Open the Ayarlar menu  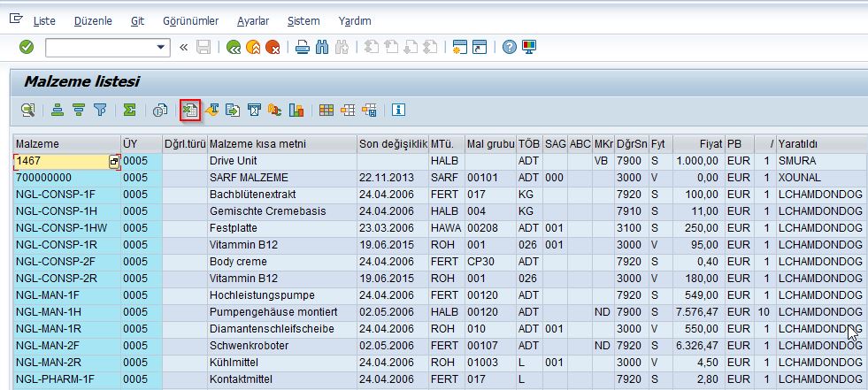tap(253, 20)
